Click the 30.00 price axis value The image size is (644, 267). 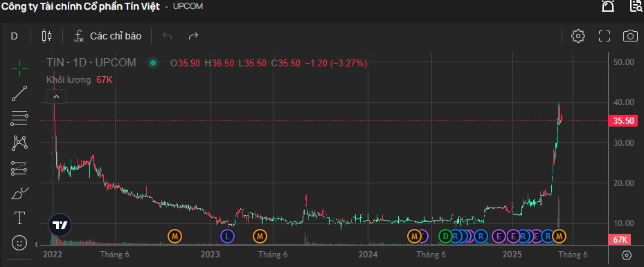623,142
